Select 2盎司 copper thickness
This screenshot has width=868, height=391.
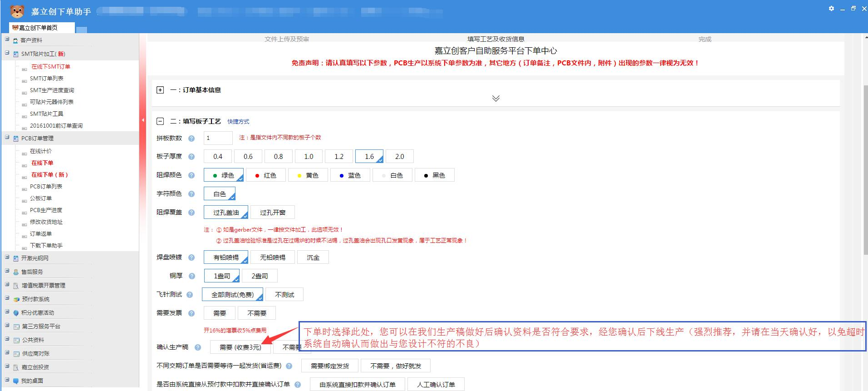tap(260, 276)
